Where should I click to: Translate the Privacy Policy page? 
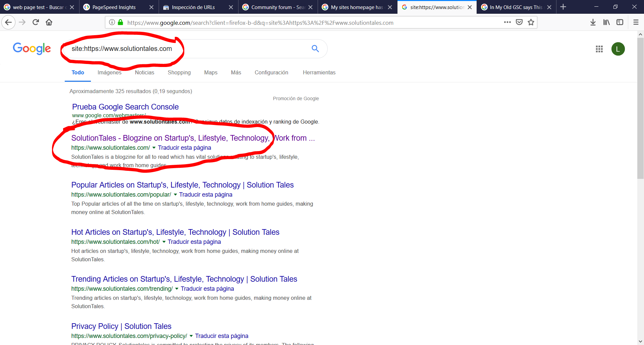pyautogui.click(x=222, y=336)
